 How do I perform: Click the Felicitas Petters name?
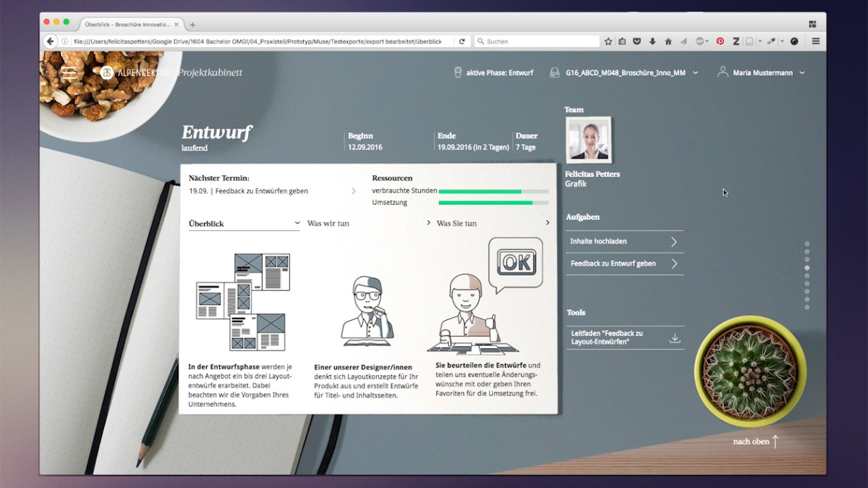(x=592, y=174)
